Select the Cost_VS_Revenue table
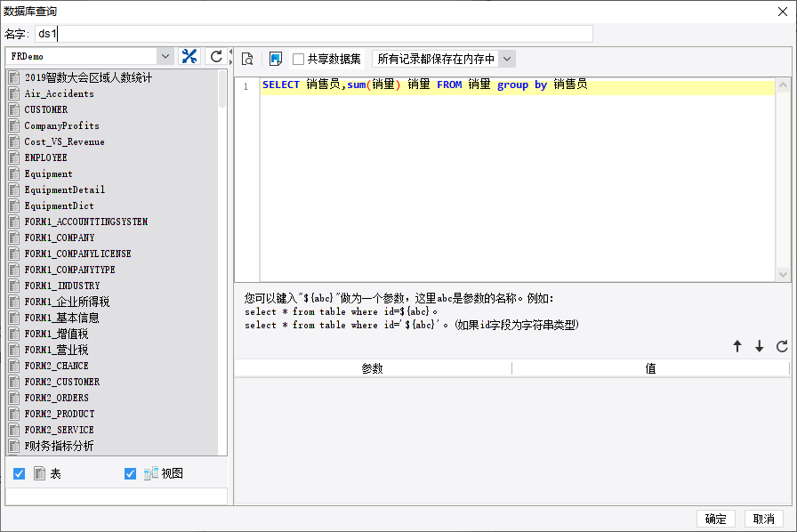The height and width of the screenshot is (532, 797). (64, 141)
